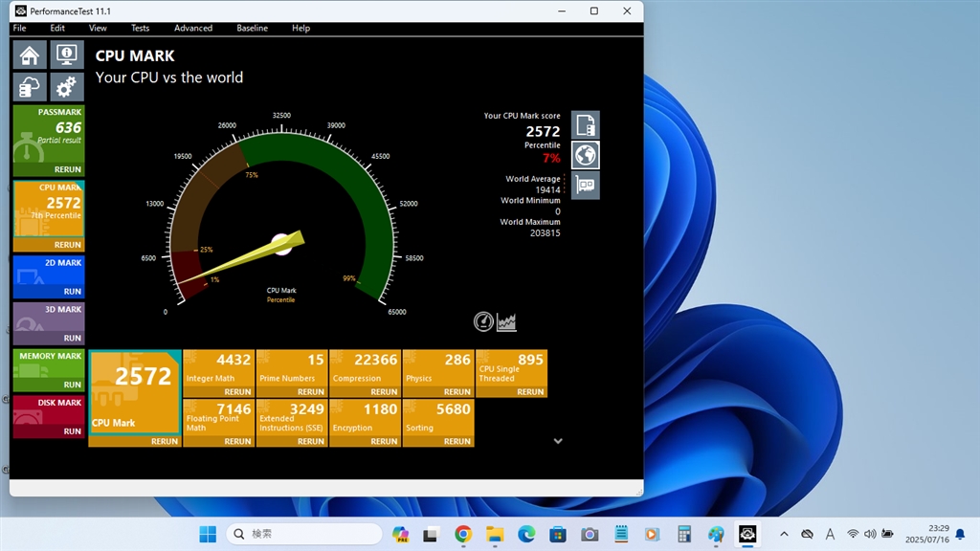The width and height of the screenshot is (980, 551).
Task: Open Google Chrome from the taskbar
Action: click(x=463, y=534)
